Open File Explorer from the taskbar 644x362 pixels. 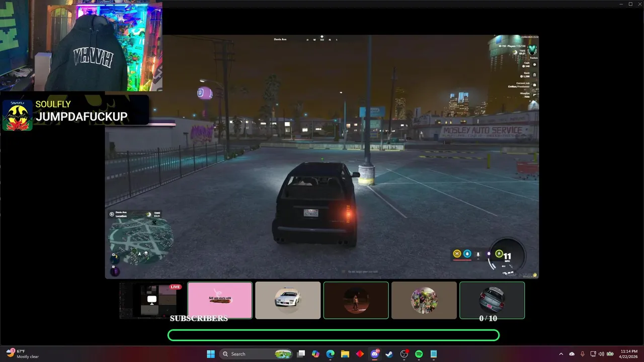345,354
